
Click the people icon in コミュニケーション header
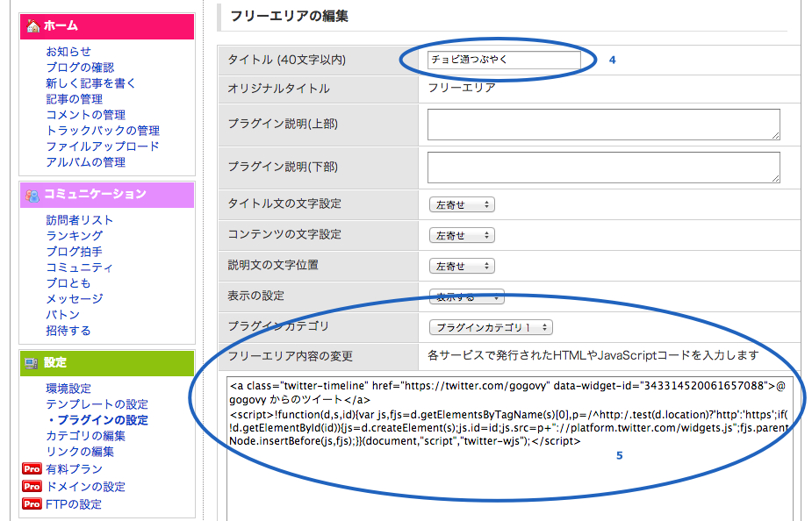coord(32,195)
